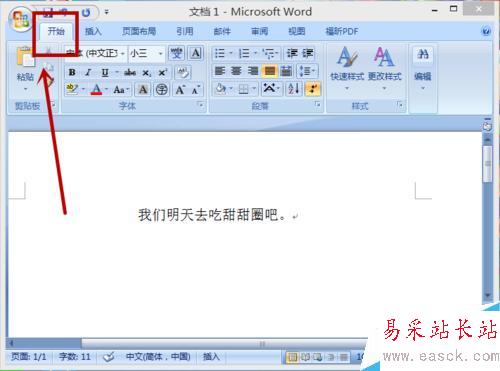Click the Paste (粘贴) clipboard icon
Image resolution: width=500 pixels, height=371 pixels.
(25, 56)
